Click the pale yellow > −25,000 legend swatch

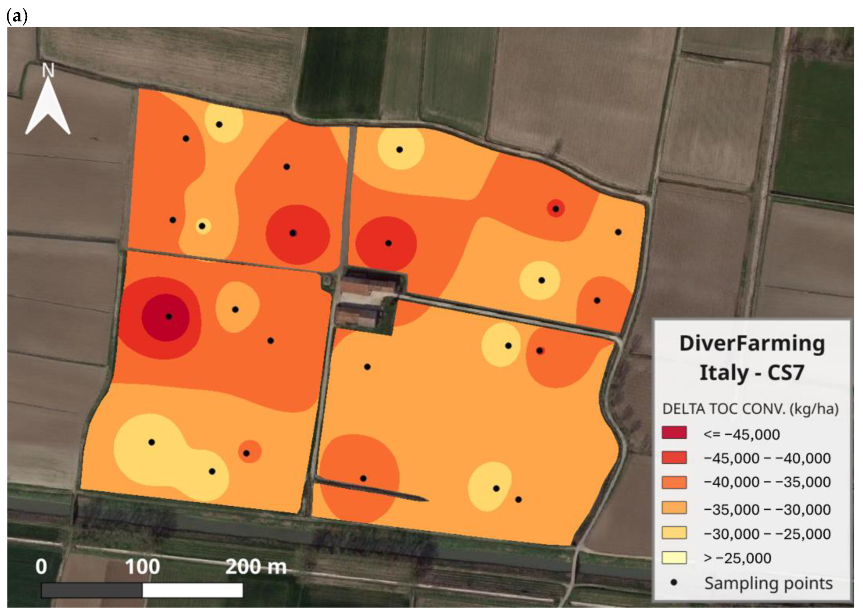pyautogui.click(x=674, y=558)
